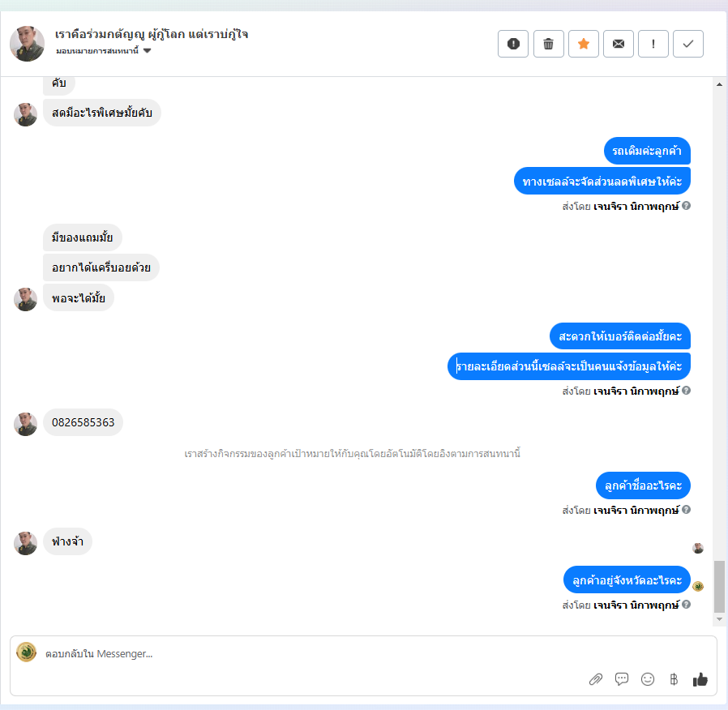Image resolution: width=728 pixels, height=710 pixels.
Task: Open the assign conversation dropdown arrow
Action: pos(148,50)
